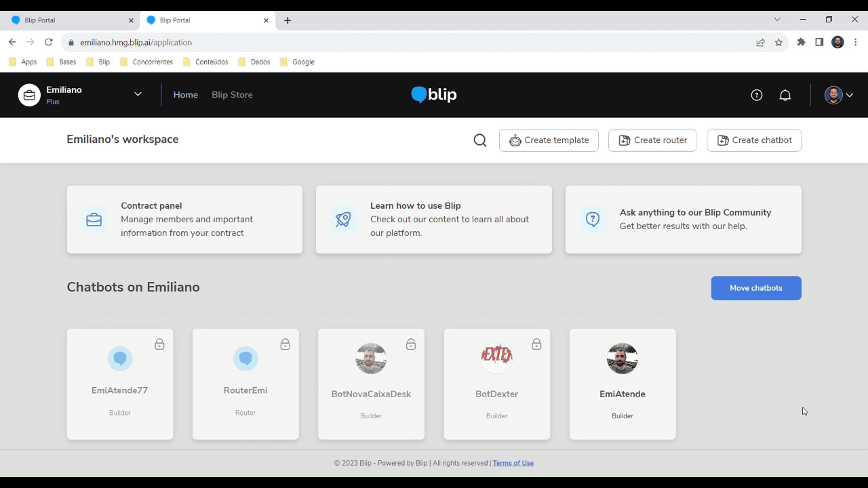Click lock icon on BotNovaCaixaDesk card
The height and width of the screenshot is (488, 868).
tap(411, 344)
